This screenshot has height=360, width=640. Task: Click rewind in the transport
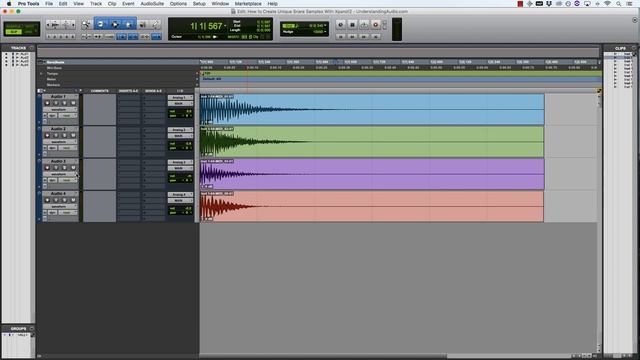[x=352, y=36]
